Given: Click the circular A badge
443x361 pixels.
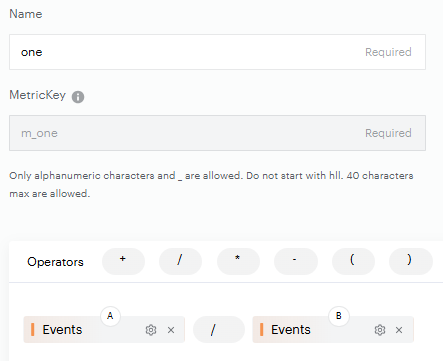Looking at the screenshot, I should tap(110, 316).
